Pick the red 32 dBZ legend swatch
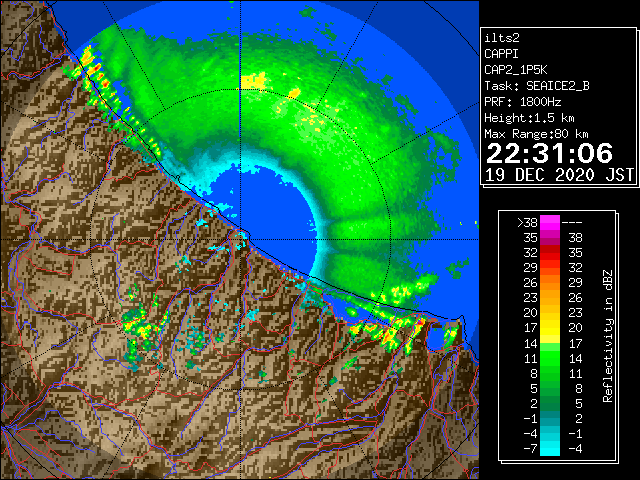Viewport: 640px width, 480px height. tap(550, 253)
